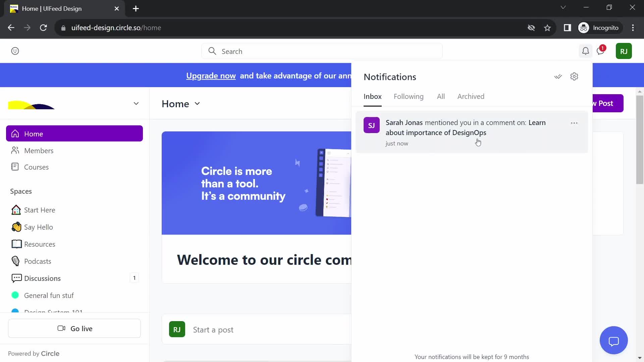Click the RJ user avatar icon
Screen dimensions: 644x362
click(623, 51)
